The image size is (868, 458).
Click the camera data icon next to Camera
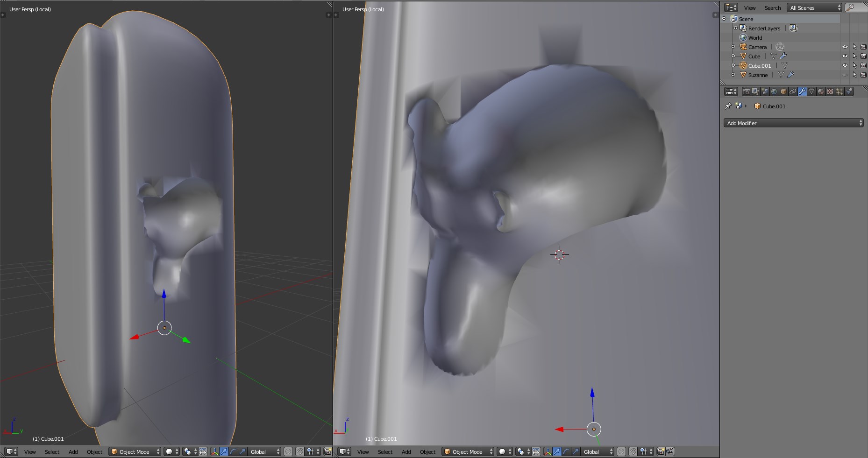click(x=780, y=47)
